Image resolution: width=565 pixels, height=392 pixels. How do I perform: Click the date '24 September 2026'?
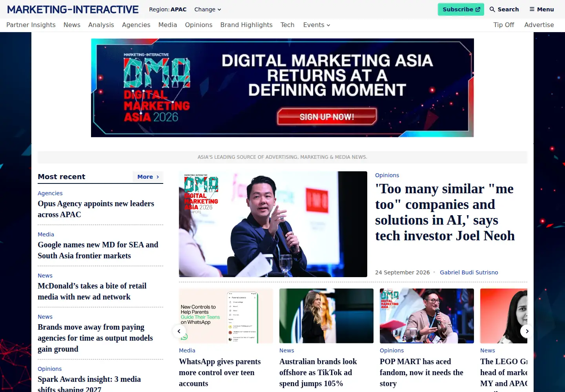click(x=403, y=272)
